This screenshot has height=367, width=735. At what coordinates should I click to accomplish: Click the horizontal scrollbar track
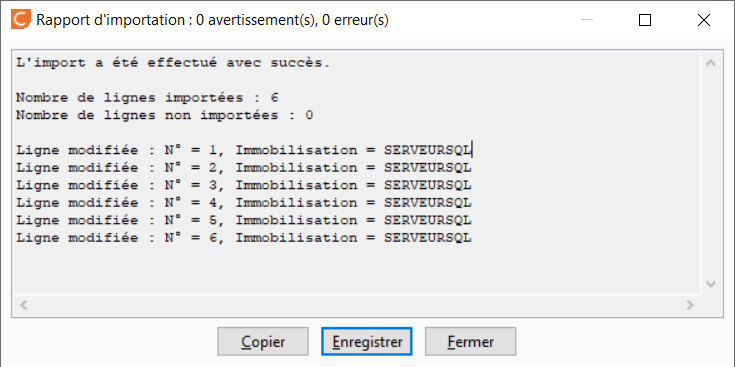coord(356,305)
